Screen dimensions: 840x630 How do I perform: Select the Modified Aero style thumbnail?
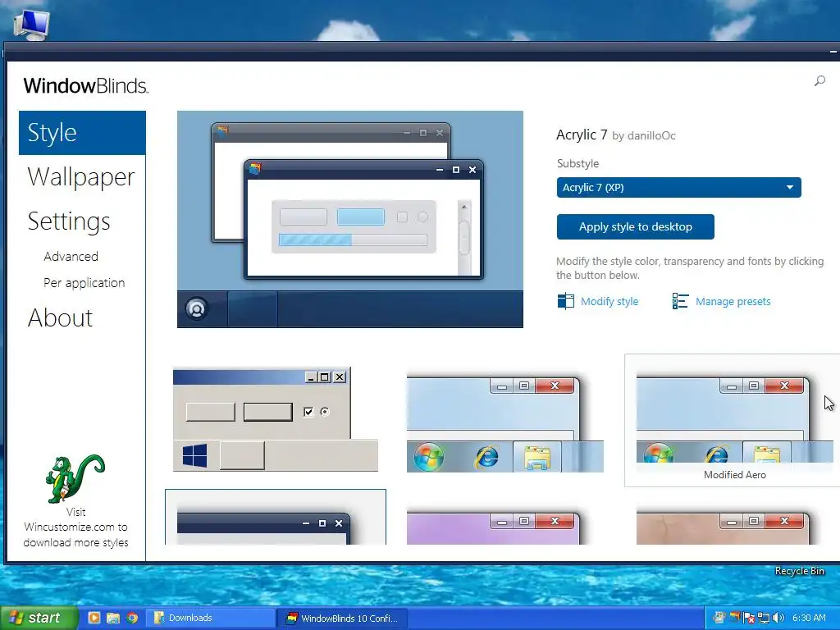point(732,420)
